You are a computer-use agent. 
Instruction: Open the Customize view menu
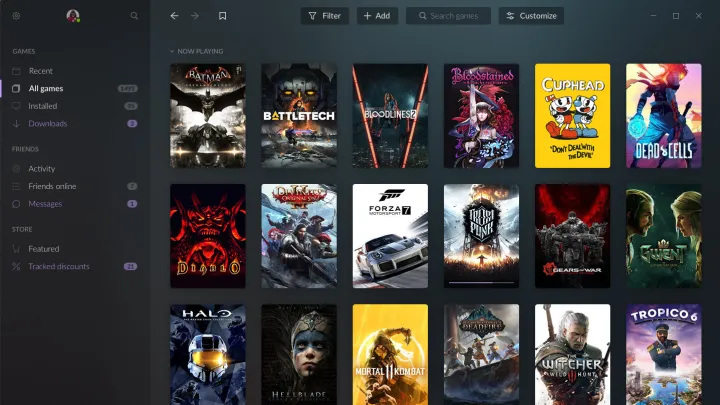[x=531, y=16]
